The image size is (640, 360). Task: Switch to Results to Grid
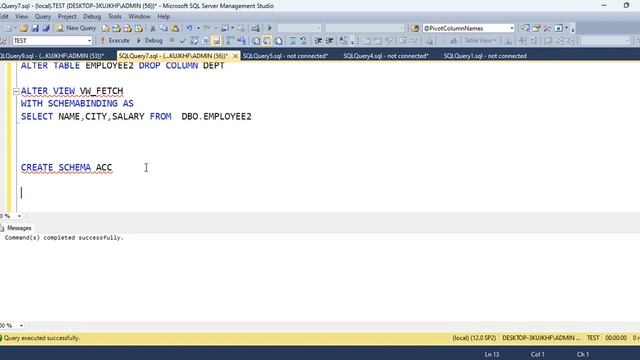coord(267,40)
